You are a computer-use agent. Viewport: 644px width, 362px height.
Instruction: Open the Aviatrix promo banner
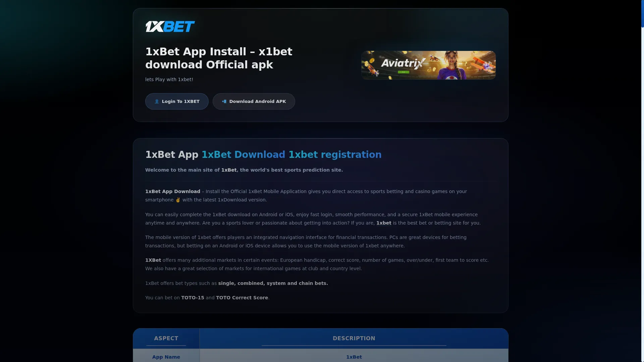(428, 65)
